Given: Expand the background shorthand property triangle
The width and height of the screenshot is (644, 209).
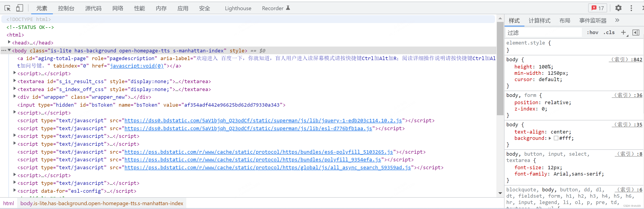Looking at the screenshot, I should [550, 138].
